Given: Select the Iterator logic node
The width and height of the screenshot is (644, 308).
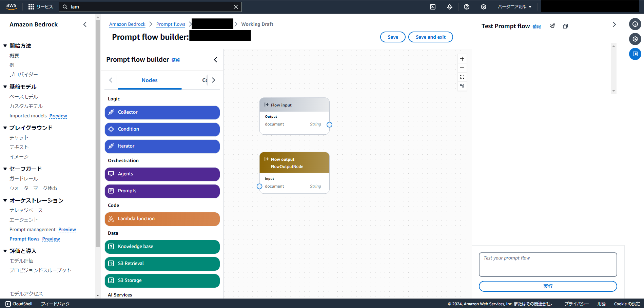Looking at the screenshot, I should [162, 146].
